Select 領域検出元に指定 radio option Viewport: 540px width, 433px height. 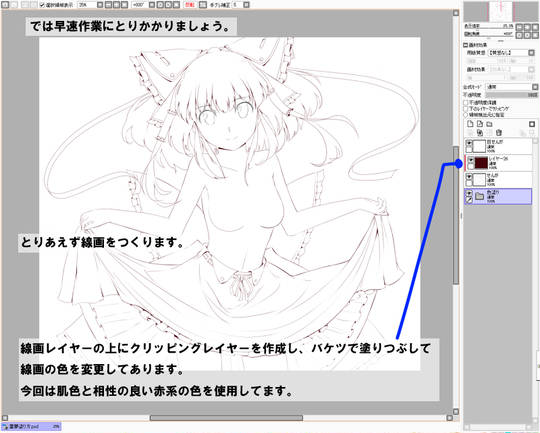point(466,114)
